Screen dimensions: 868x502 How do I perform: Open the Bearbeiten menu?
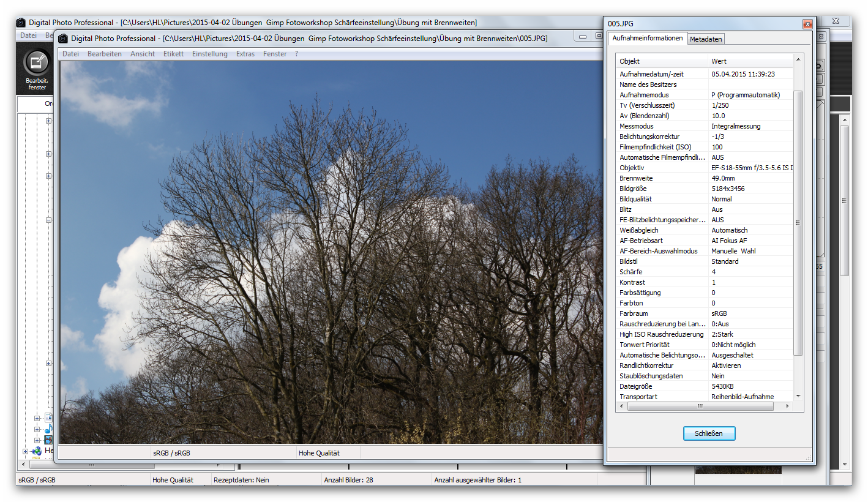[105, 54]
